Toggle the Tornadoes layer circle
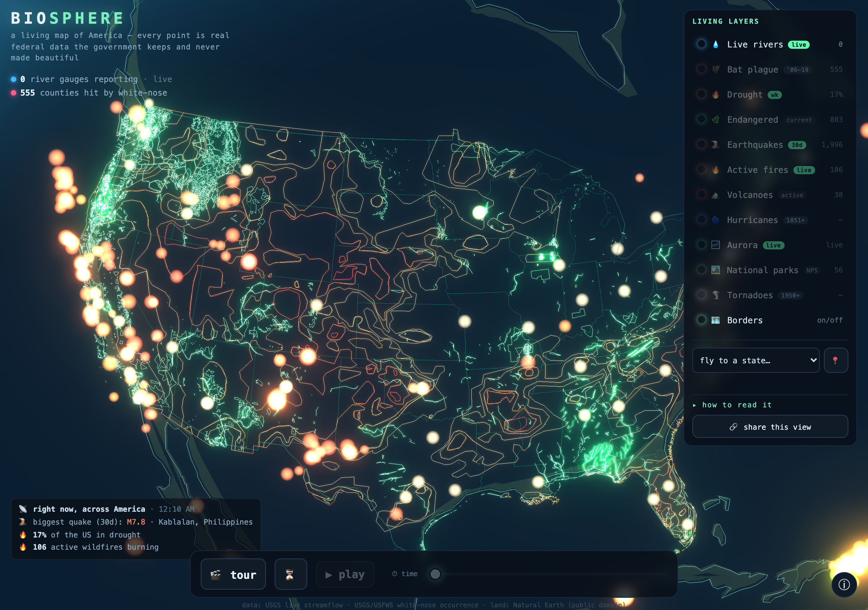The image size is (868, 610). coord(701,294)
